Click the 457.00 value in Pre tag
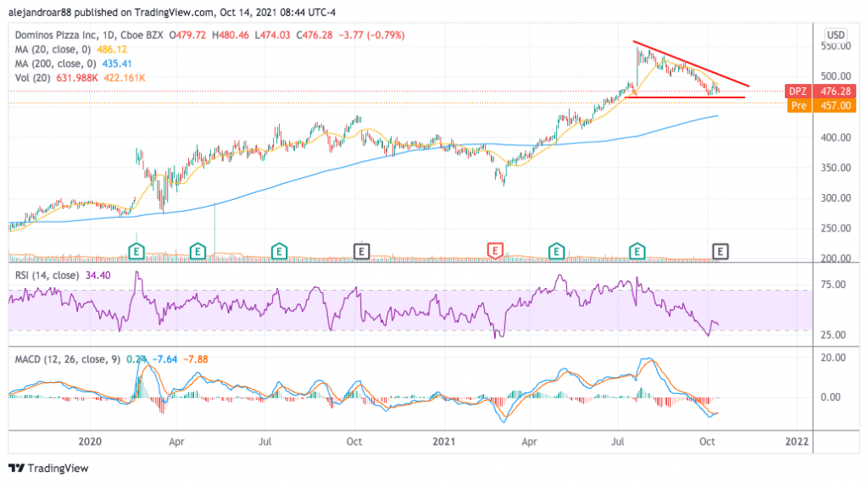 pos(836,106)
